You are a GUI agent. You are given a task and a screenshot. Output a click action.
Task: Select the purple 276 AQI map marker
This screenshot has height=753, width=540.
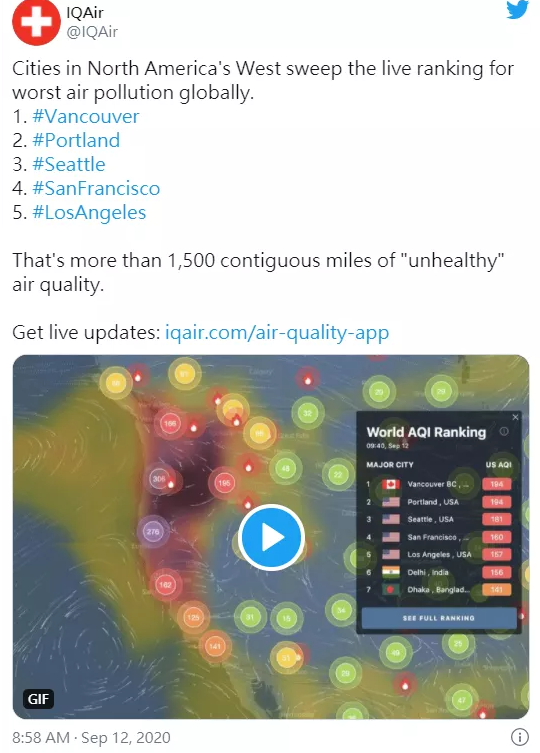pos(153,532)
